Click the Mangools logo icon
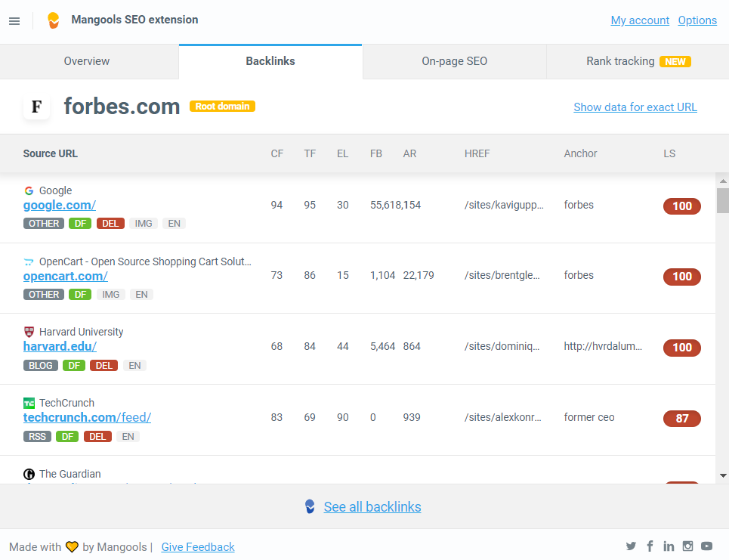 [53, 20]
